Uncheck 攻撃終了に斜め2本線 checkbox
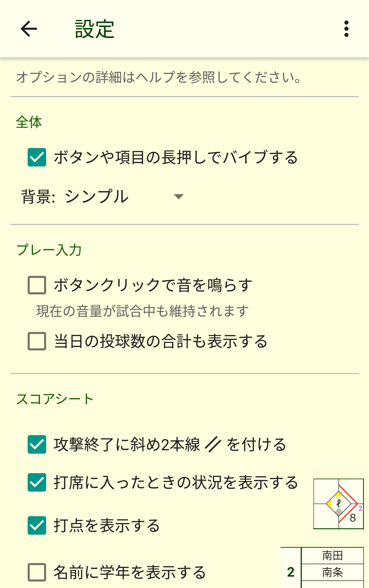Viewport: 369px width, 588px height. pos(37,444)
